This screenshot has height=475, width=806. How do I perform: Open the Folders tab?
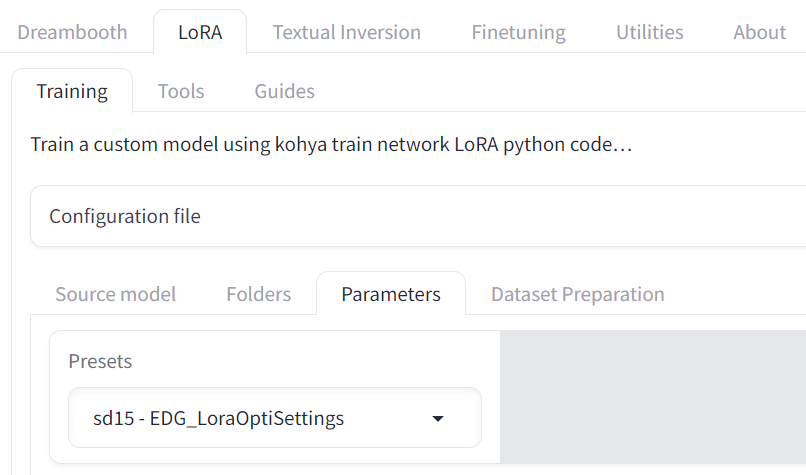point(258,294)
